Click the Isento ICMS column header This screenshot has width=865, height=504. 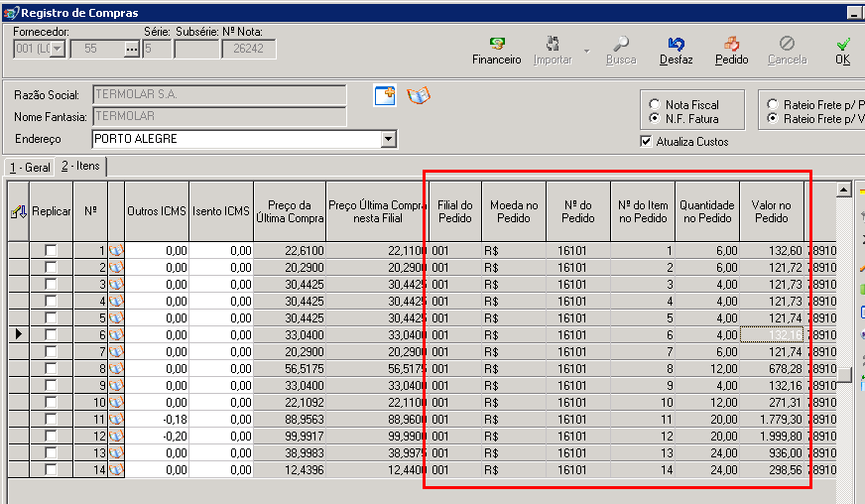tap(221, 211)
